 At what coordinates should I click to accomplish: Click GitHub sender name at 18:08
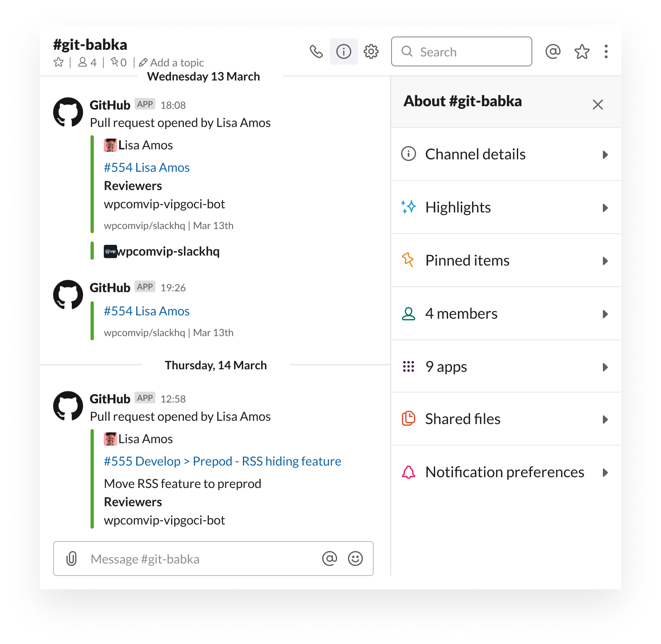[110, 105]
